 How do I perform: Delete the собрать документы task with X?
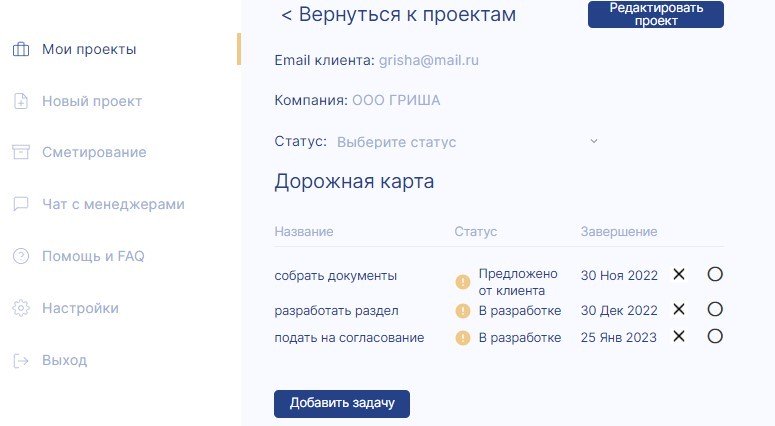click(x=679, y=274)
